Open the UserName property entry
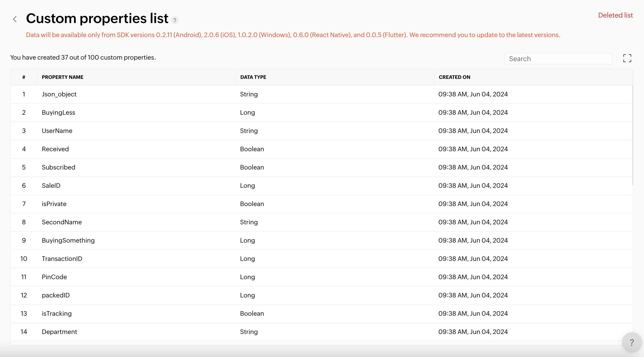Viewport: 644px width, 357px height. 57,131
